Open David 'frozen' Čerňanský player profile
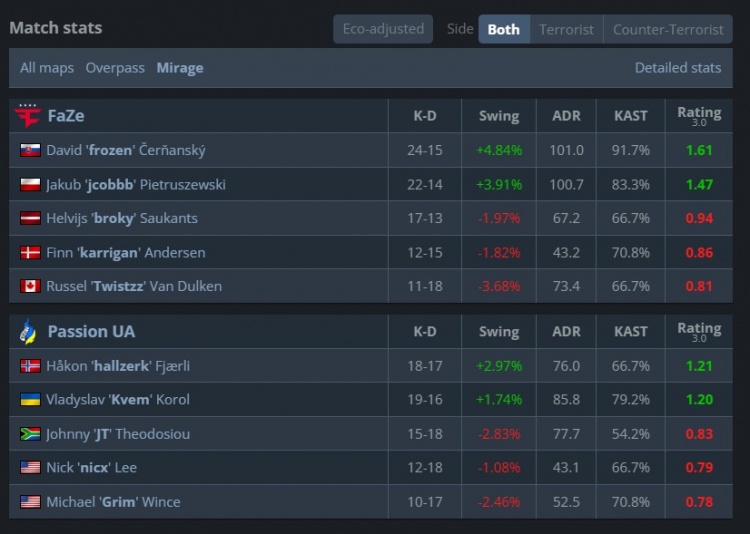Image resolution: width=750 pixels, height=534 pixels. [x=126, y=150]
